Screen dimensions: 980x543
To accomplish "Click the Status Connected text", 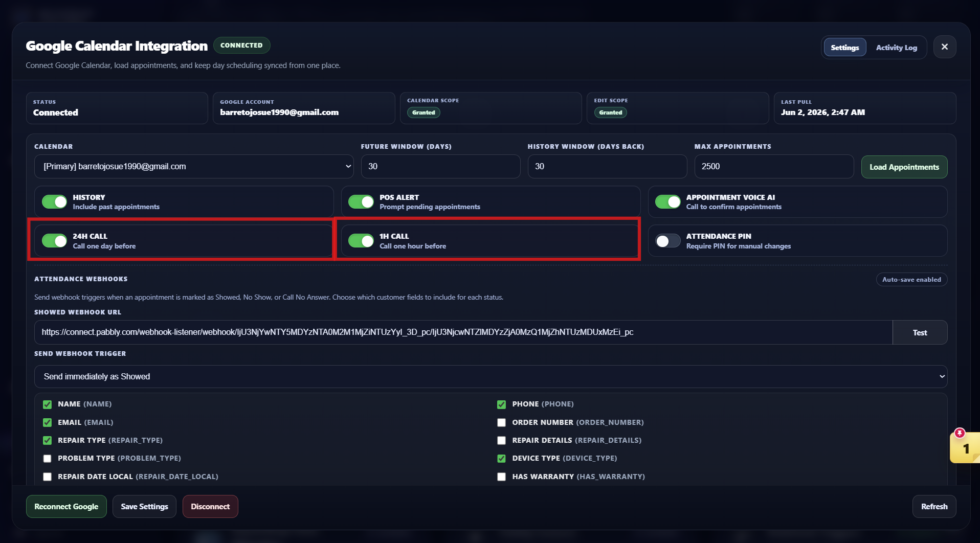I will 56,112.
